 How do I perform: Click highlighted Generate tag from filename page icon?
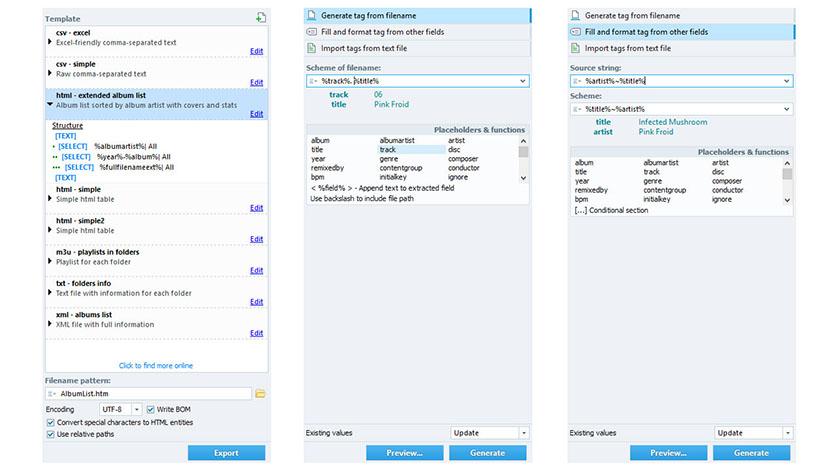(312, 15)
